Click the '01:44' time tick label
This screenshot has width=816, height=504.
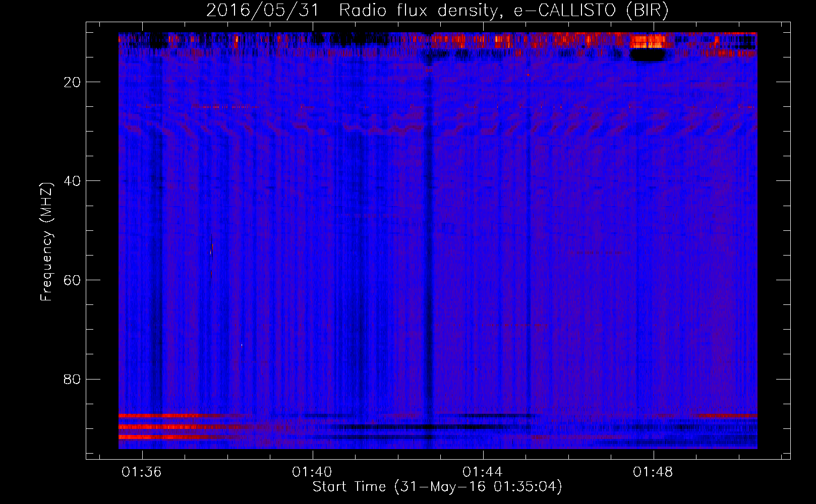(483, 472)
